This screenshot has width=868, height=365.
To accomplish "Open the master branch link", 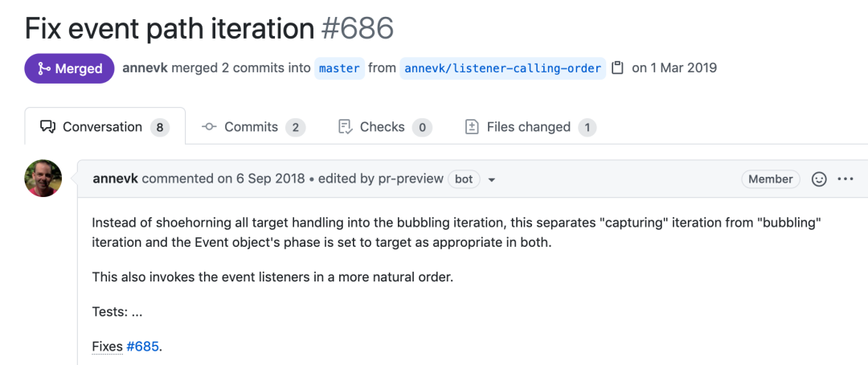I will point(339,68).
